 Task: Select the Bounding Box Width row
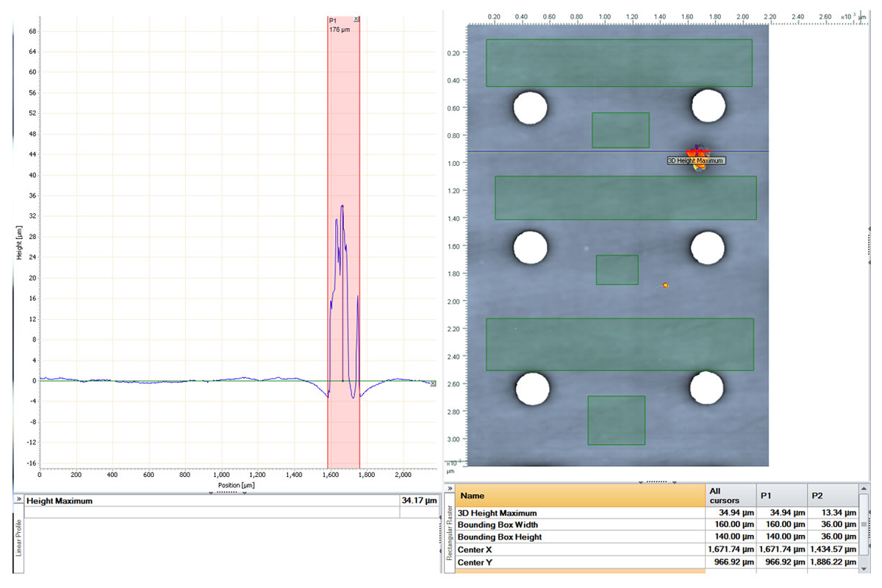click(x=579, y=525)
